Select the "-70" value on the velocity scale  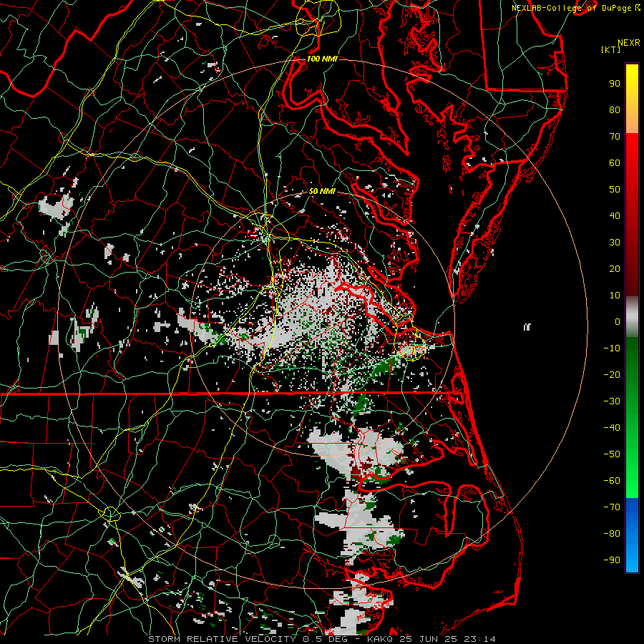tap(612, 507)
